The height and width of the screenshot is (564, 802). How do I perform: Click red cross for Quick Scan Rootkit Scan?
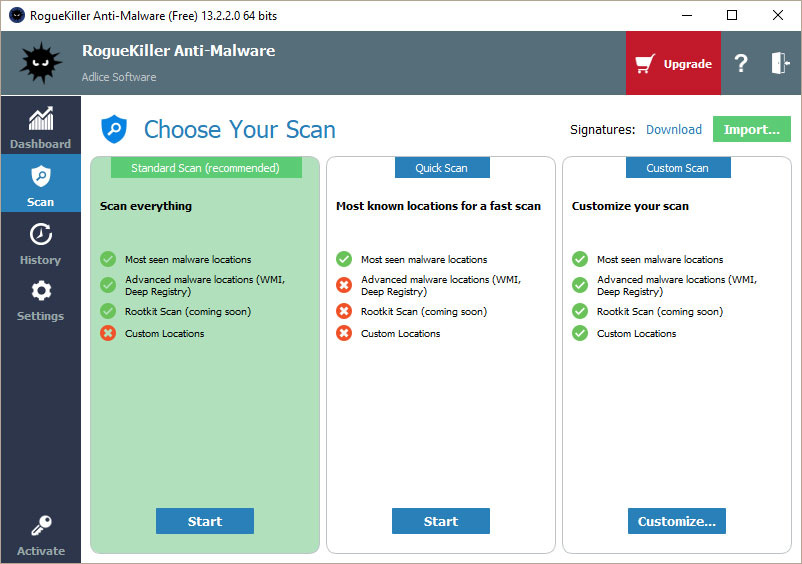tap(344, 311)
